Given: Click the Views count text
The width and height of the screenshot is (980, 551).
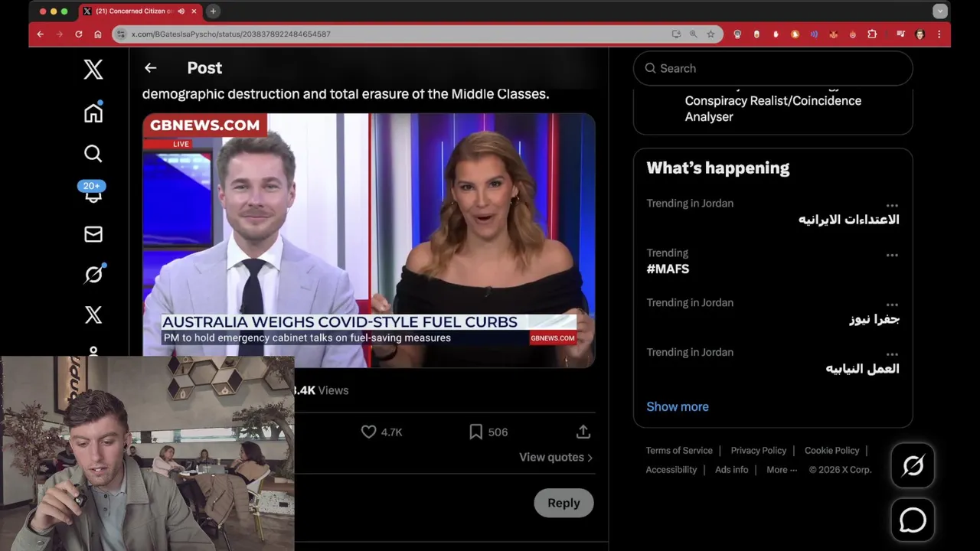Looking at the screenshot, I should coord(322,390).
